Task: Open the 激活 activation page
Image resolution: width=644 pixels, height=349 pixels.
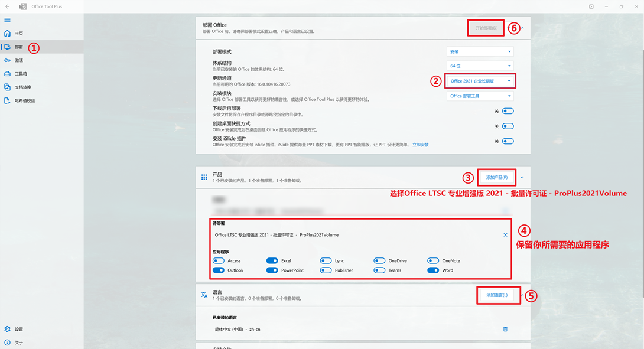Action: point(42,60)
